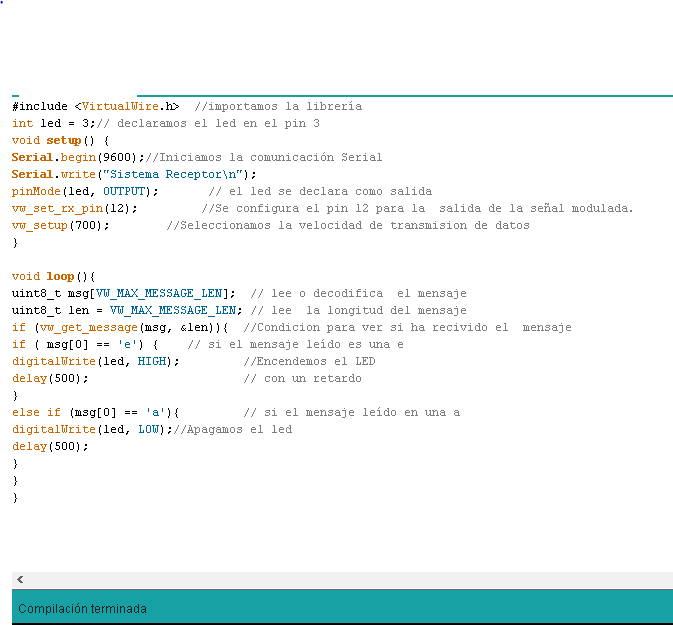Click the 'uint8_t msg[VW_MAX_MESSAGE_LEN];' line

coord(124,294)
